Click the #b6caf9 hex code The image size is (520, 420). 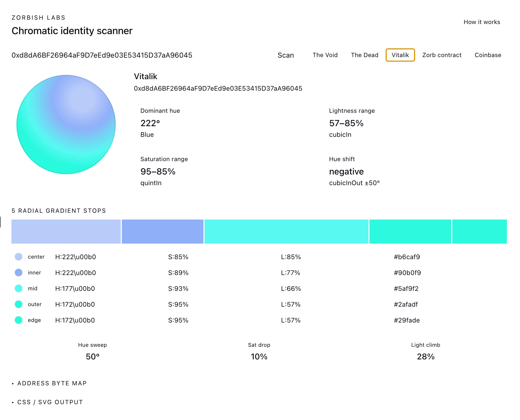(x=407, y=257)
